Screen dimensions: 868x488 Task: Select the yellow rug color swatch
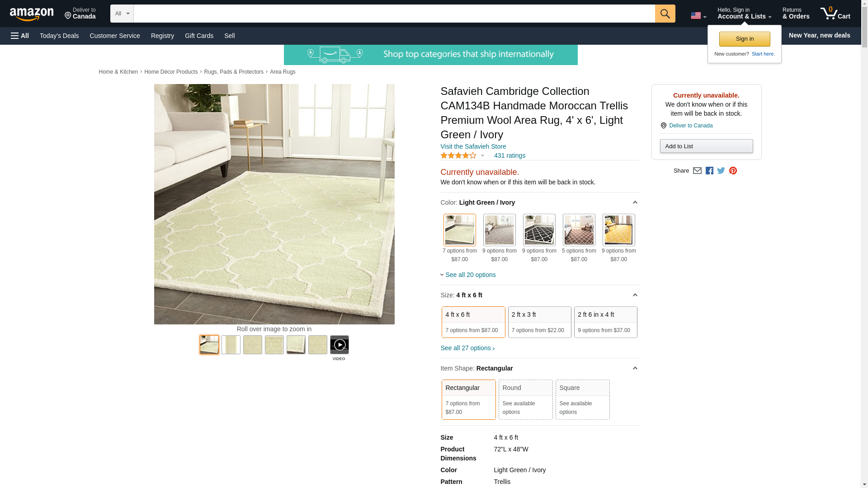(618, 230)
